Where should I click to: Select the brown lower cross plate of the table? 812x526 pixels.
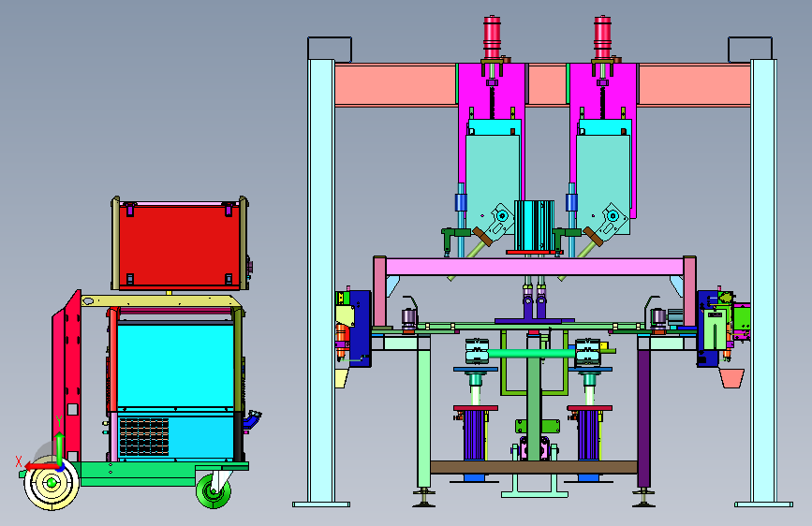(534, 467)
